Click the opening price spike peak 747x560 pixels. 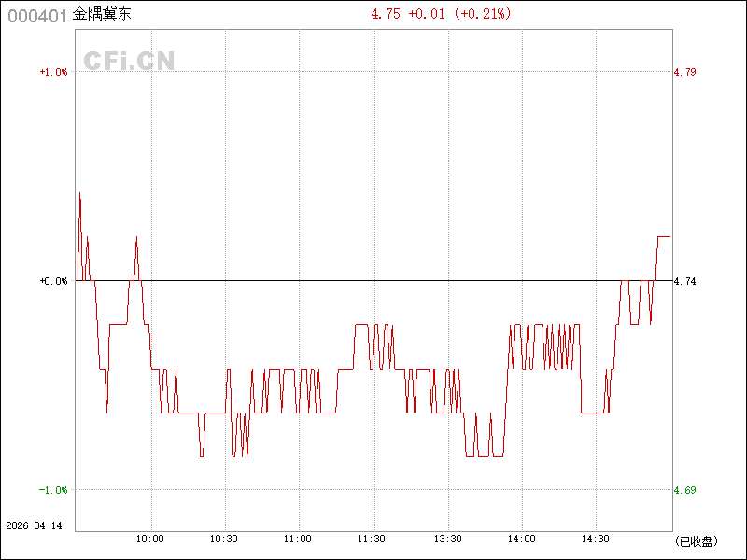[79, 193]
